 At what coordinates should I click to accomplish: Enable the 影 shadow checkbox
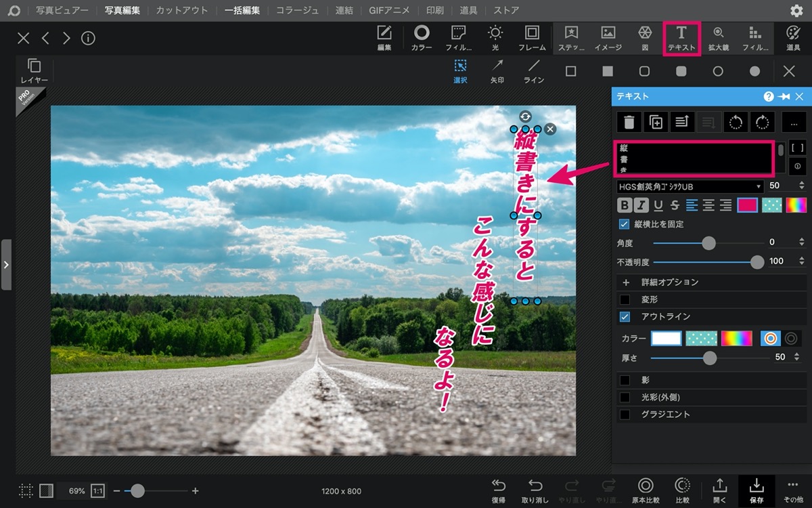(625, 380)
